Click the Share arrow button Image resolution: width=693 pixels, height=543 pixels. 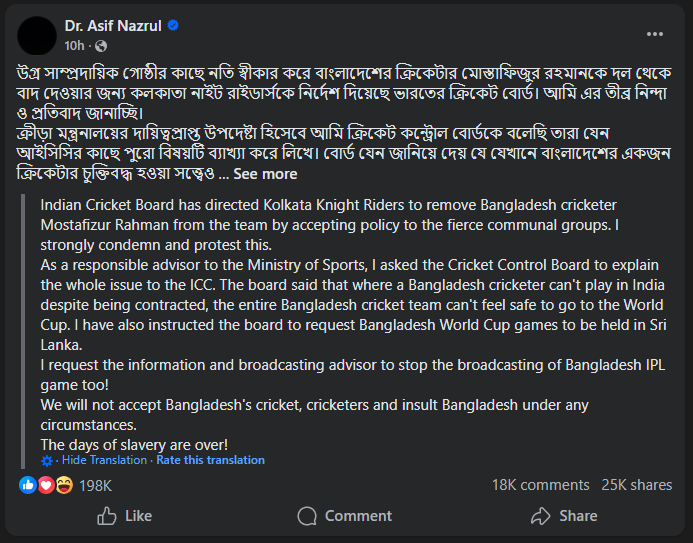[564, 516]
